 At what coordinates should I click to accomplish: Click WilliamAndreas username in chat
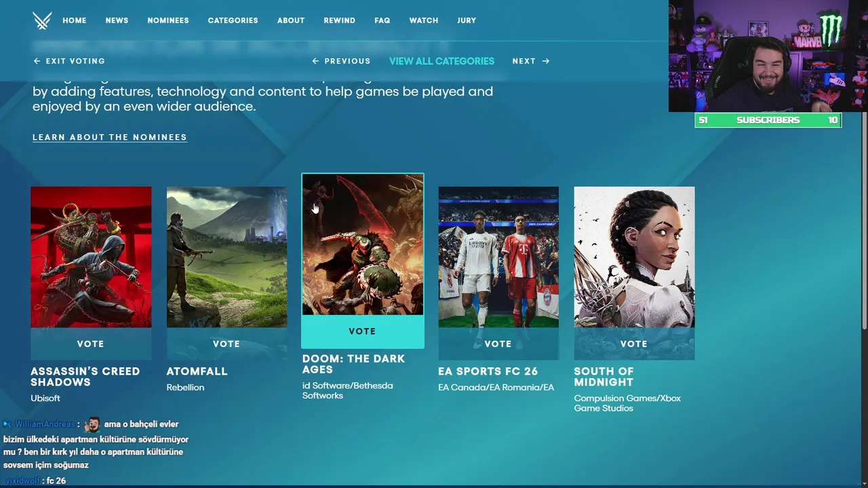click(45, 424)
